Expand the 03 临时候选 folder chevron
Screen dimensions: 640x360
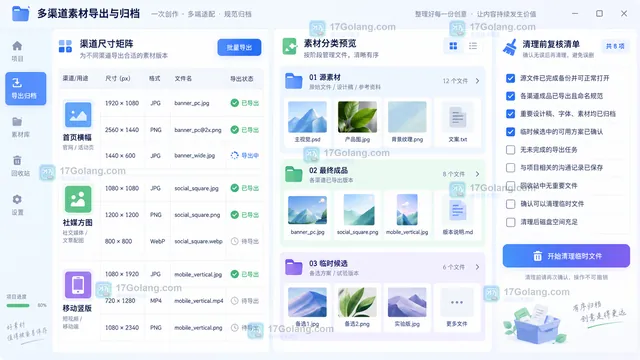[477, 267]
